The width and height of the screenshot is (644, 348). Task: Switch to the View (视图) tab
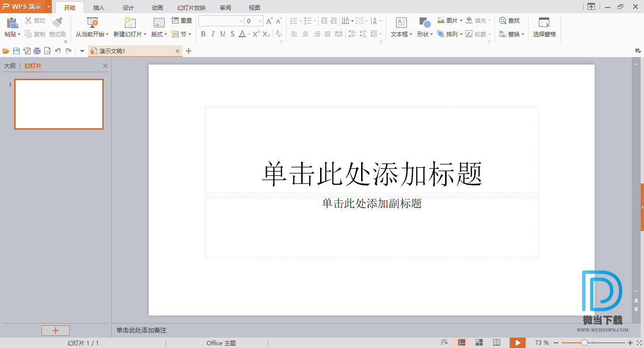coord(255,8)
